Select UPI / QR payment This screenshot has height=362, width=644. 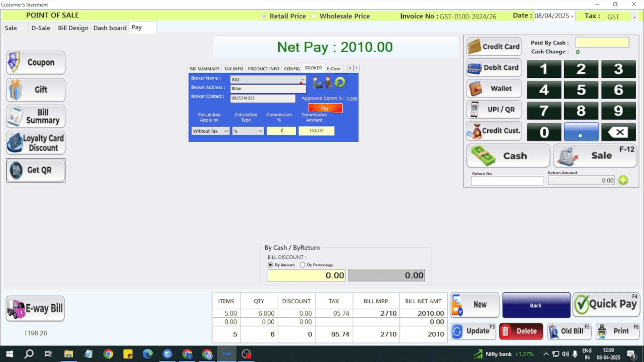tap(494, 110)
